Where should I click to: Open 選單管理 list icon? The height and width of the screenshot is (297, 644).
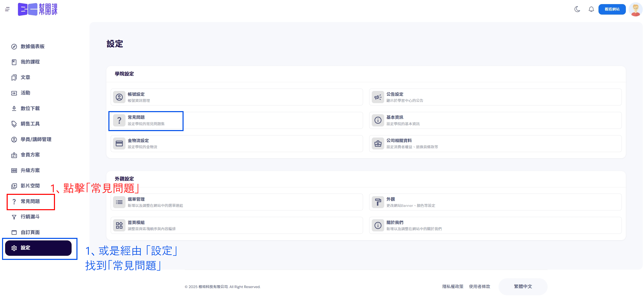119,202
